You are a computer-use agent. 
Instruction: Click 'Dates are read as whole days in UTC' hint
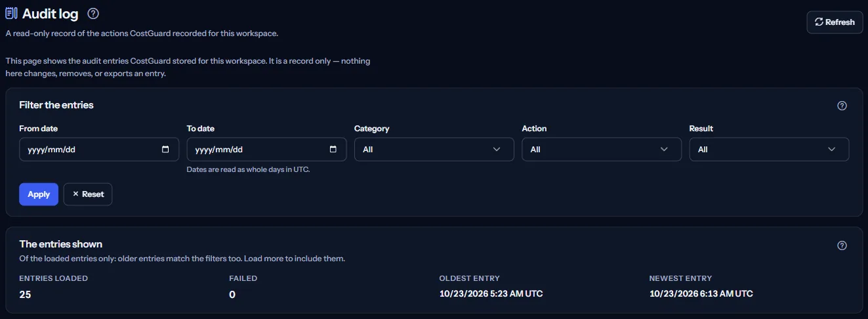249,169
